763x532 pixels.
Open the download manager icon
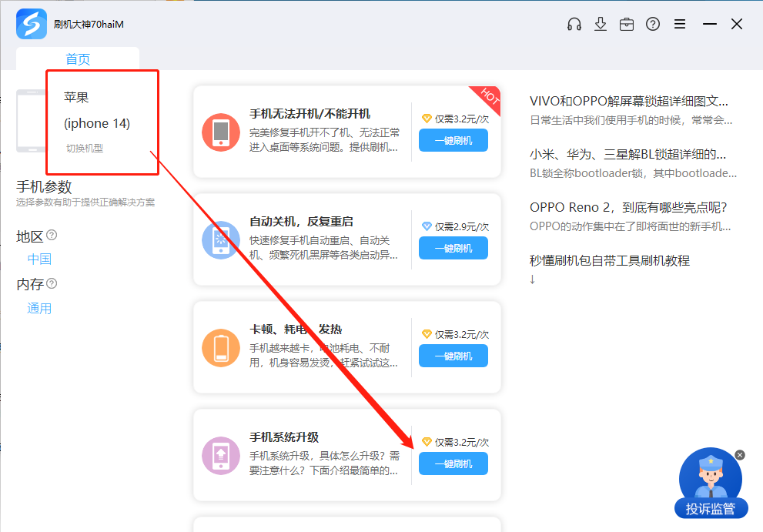coord(601,24)
